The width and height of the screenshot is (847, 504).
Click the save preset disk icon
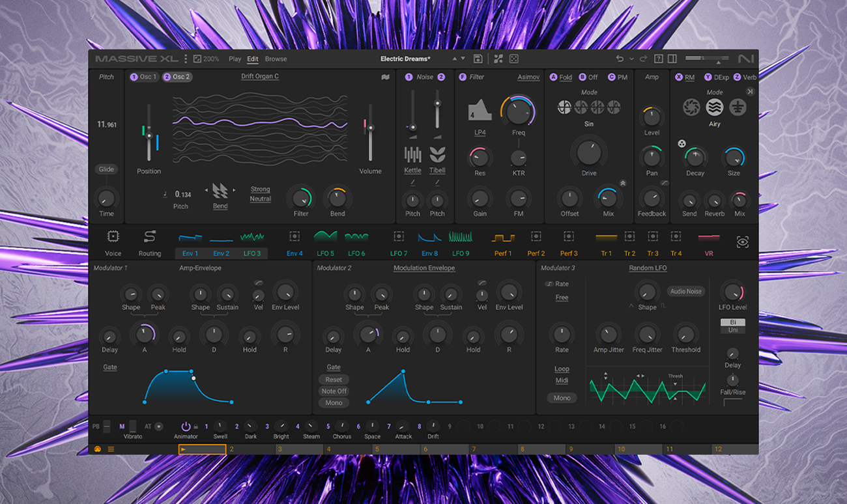pos(478,59)
